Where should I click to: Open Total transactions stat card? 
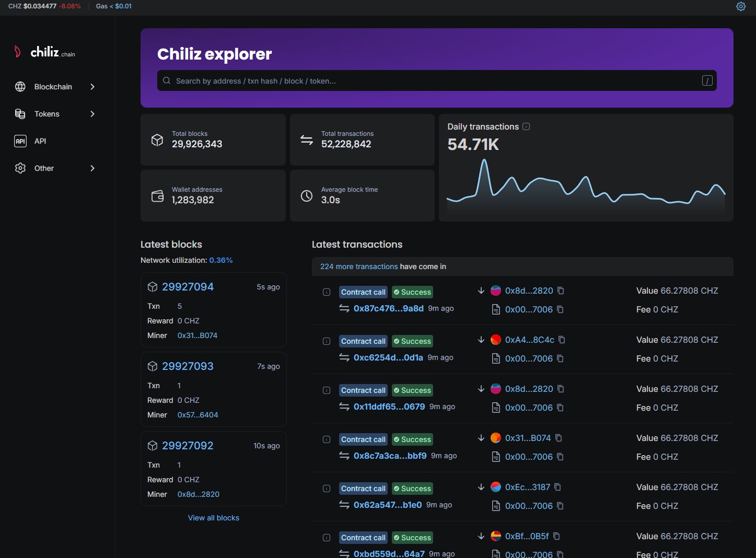click(x=362, y=140)
